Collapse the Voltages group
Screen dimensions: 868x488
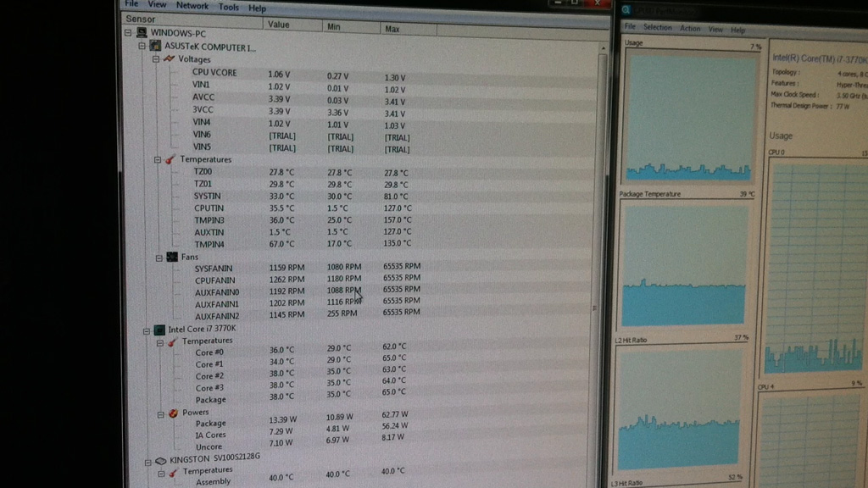[x=156, y=58]
